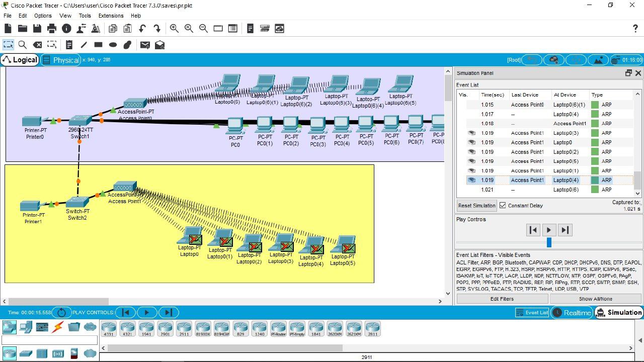Toggle eye icon for highlighted Laptop0(4) event
Viewport: 644px width, 362px height.
[x=472, y=180]
